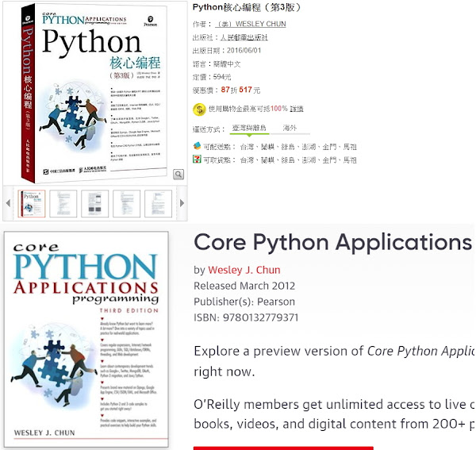
Task: Open the Wesley J. Chun author link
Action: pos(244,270)
